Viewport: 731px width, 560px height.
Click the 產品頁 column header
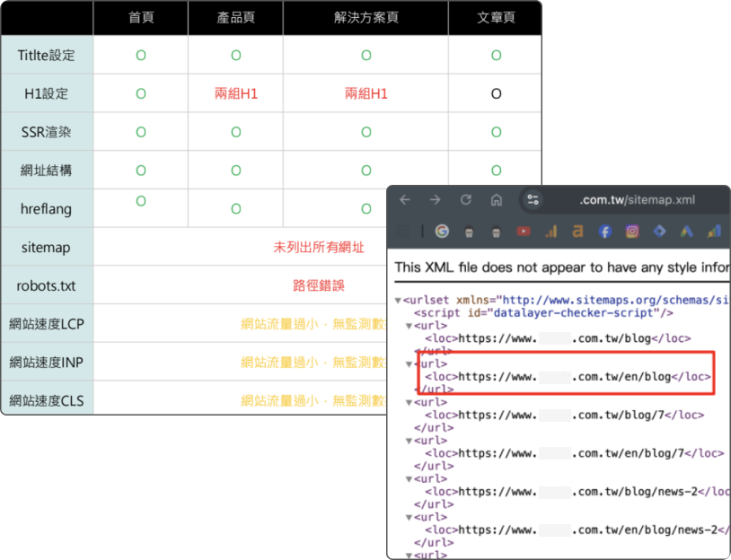pos(236,18)
